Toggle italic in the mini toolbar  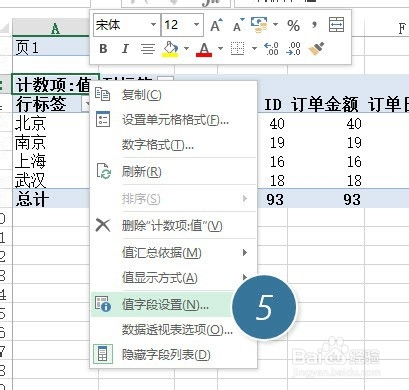click(x=125, y=49)
